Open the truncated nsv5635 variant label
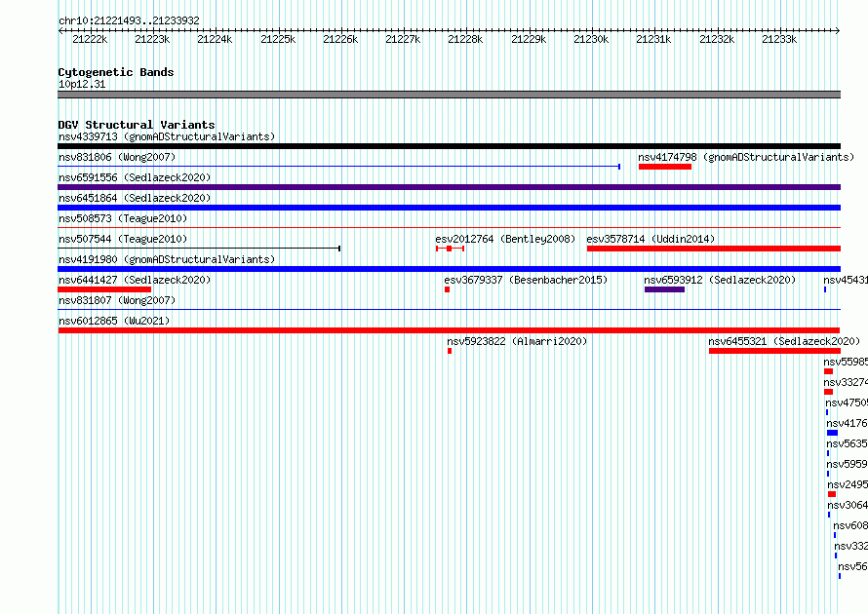The image size is (868, 614). pyautogui.click(x=847, y=443)
